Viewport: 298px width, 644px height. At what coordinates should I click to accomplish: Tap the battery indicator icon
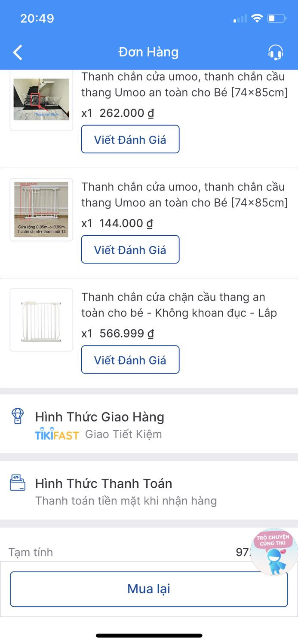[x=276, y=18]
